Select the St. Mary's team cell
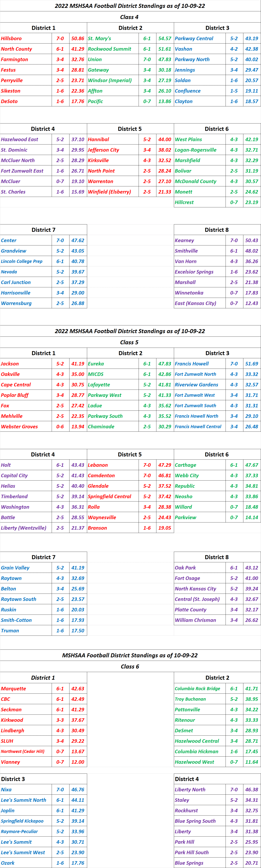The width and height of the screenshot is (261, 868). click(x=113, y=38)
